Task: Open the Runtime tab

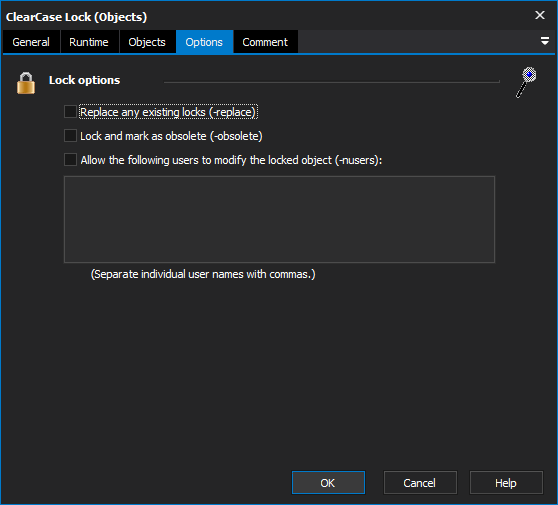Action: [x=89, y=42]
